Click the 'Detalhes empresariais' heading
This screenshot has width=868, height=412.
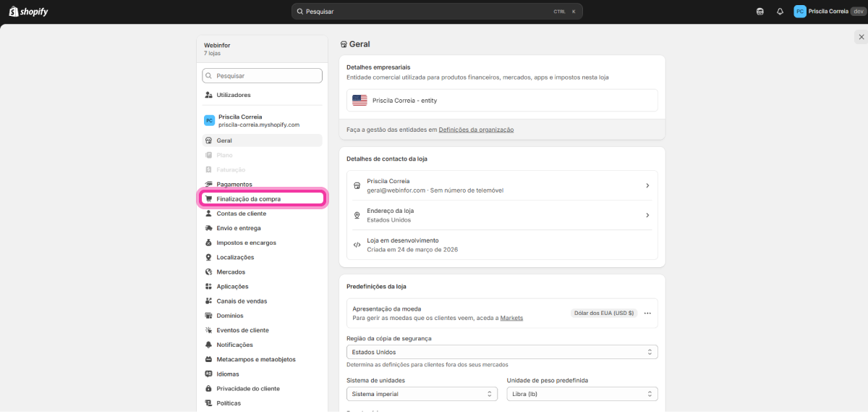[378, 67]
